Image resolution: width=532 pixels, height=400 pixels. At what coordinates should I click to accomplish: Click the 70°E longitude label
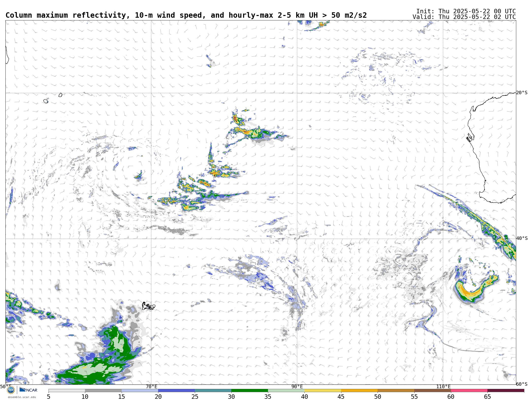pos(151,386)
